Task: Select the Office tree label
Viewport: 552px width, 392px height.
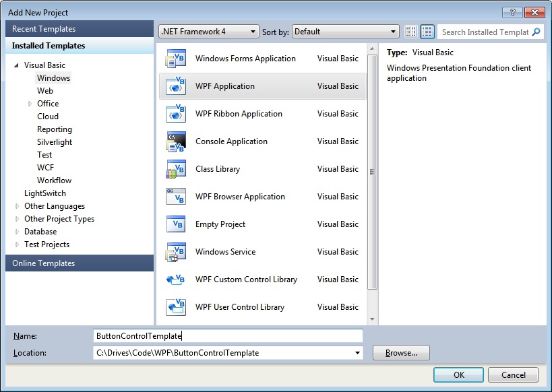Action: [x=48, y=104]
